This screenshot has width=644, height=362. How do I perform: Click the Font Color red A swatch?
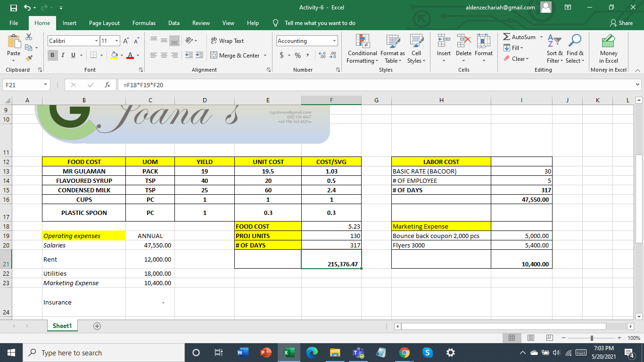[131, 55]
